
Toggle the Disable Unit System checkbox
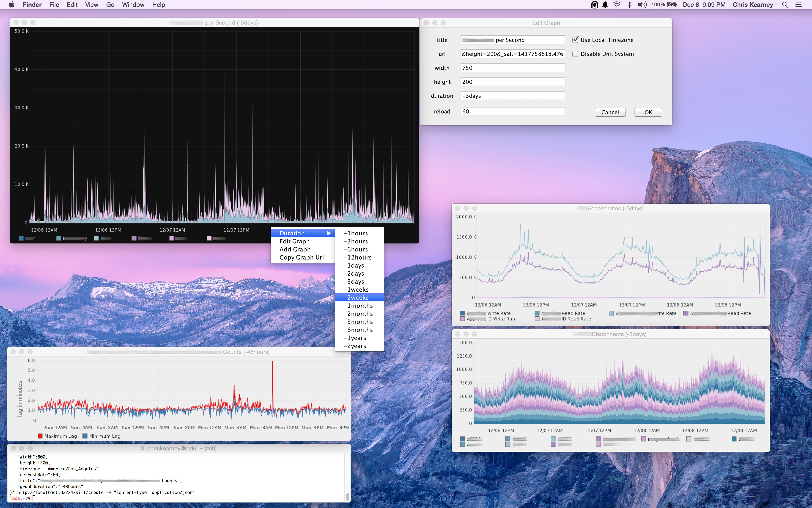[575, 54]
